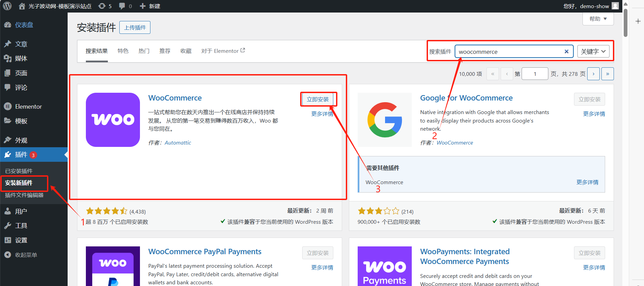Click the 插件 plug icon
Image resolution: width=644 pixels, height=286 pixels.
(x=8, y=155)
